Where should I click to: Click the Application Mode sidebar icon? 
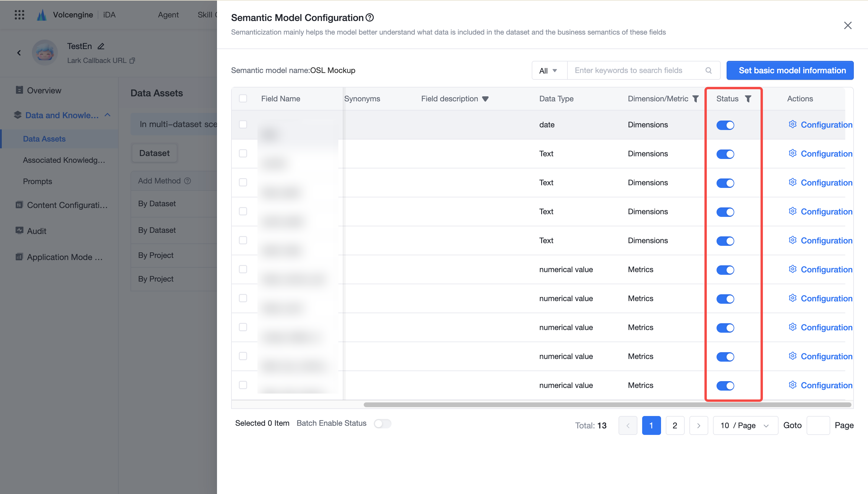click(19, 256)
